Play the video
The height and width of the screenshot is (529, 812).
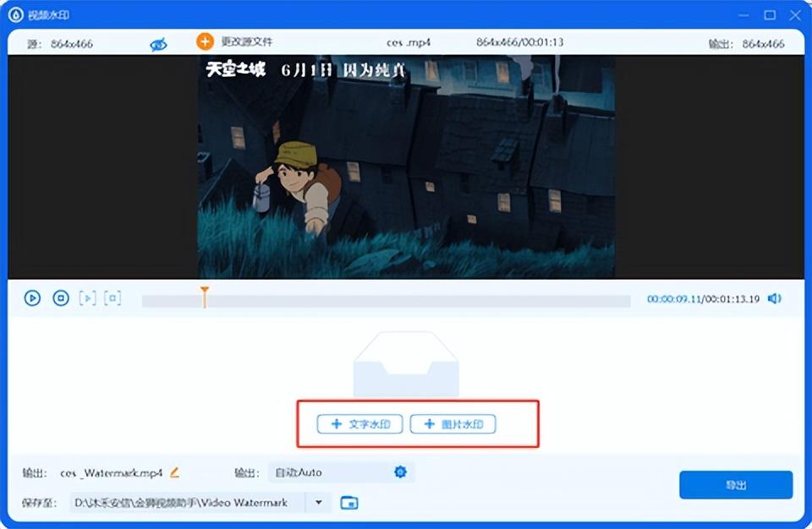(x=32, y=298)
